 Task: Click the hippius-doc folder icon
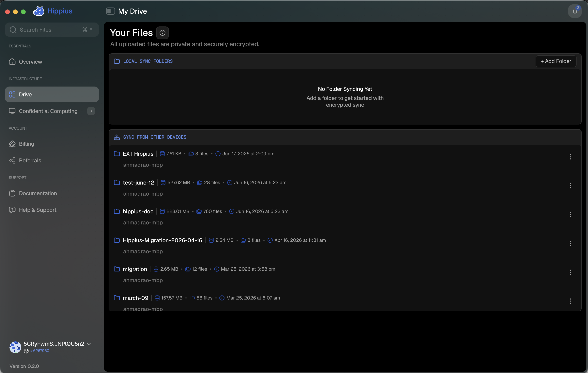click(117, 211)
